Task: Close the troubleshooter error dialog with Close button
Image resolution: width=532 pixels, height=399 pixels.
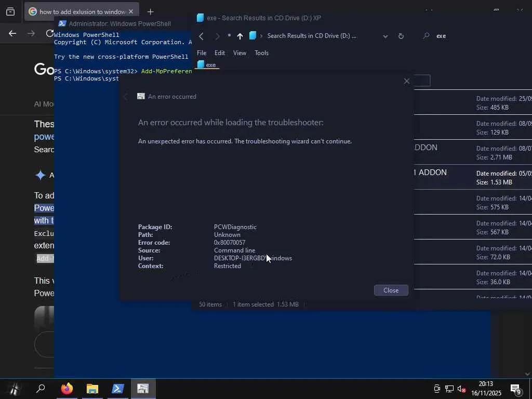Action: [391, 290]
